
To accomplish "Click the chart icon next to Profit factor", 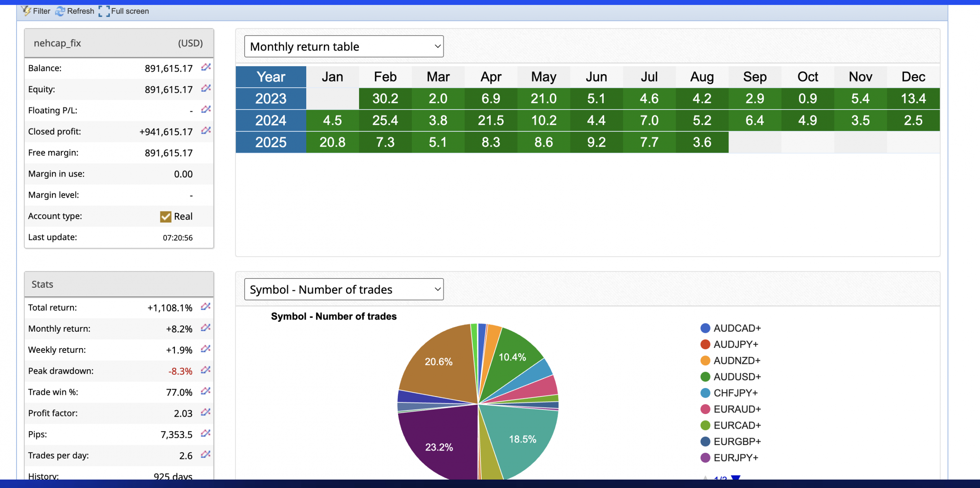I will point(206,412).
